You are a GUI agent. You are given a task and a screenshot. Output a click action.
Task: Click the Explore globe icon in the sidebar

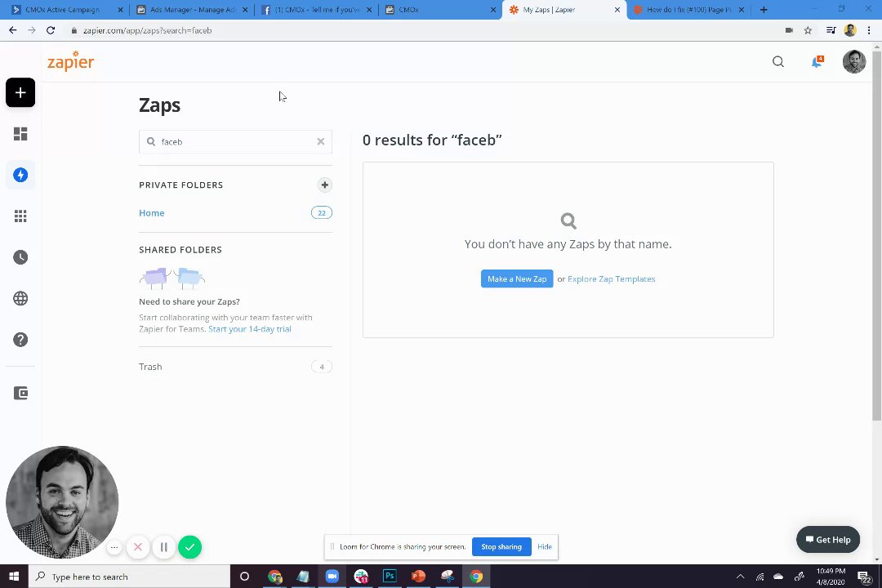(x=20, y=298)
